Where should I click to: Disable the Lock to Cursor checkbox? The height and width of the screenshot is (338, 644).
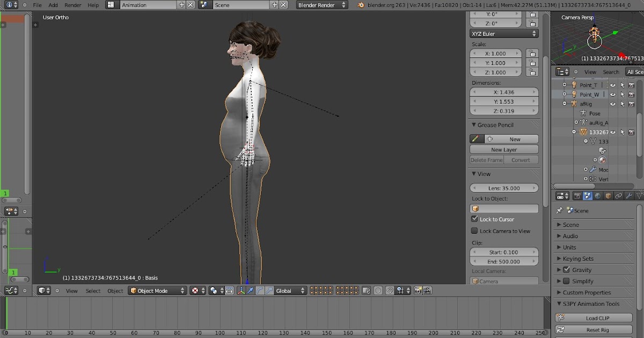click(475, 219)
